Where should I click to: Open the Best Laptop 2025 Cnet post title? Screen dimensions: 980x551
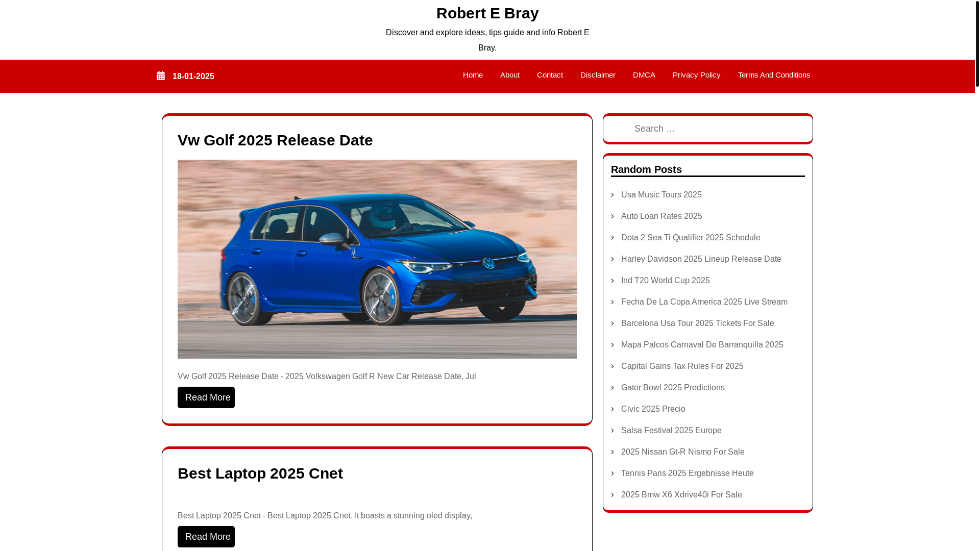(260, 473)
